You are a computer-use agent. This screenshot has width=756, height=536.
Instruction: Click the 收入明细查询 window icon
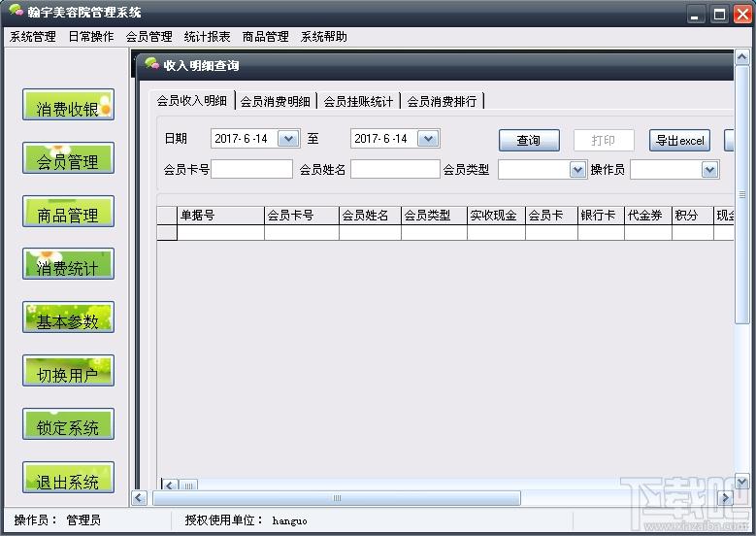click(x=151, y=63)
